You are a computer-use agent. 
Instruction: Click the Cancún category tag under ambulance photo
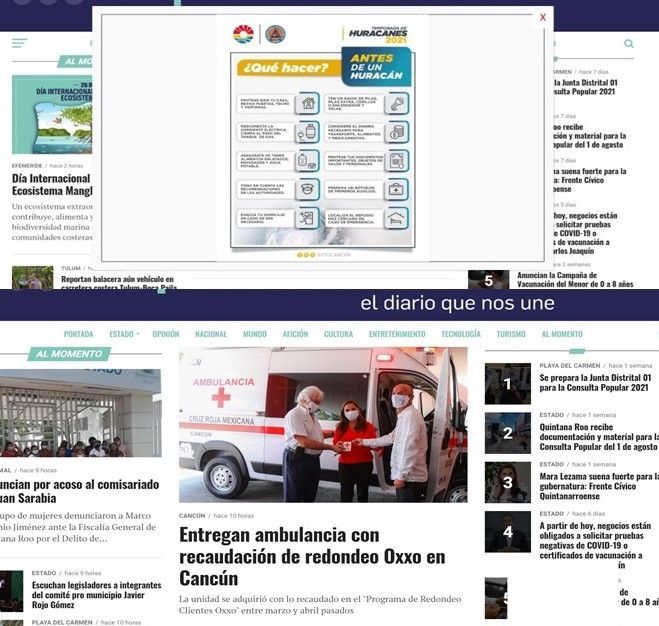[192, 515]
